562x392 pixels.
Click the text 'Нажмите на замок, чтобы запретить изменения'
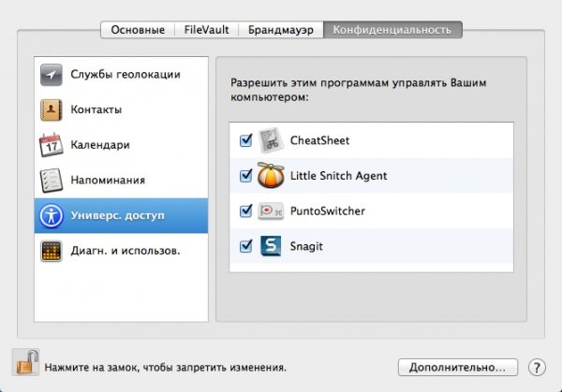point(165,368)
